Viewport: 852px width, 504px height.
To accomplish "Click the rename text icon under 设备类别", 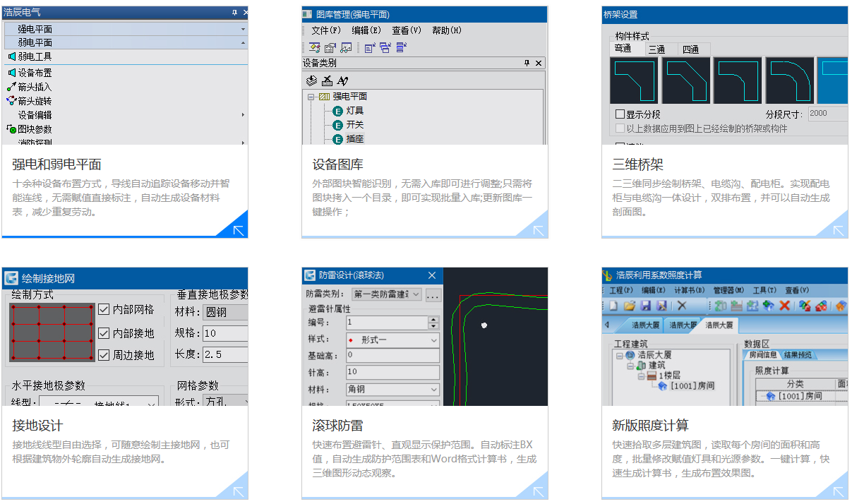I will click(x=342, y=80).
